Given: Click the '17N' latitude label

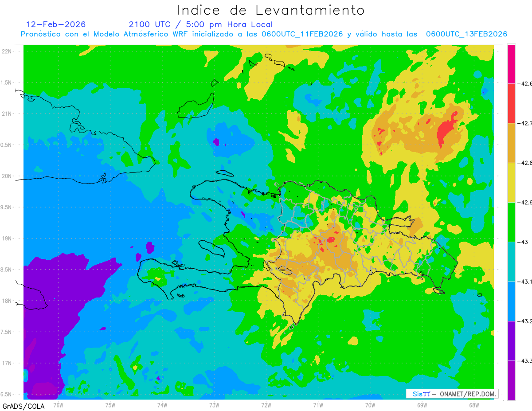Looking at the screenshot, I should click(7, 363).
